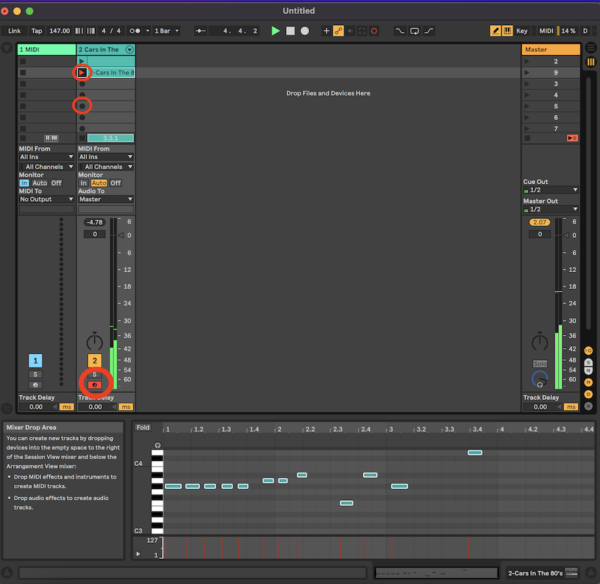This screenshot has height=584, width=600.
Task: Toggle track 1 activator button
Action: click(35, 361)
